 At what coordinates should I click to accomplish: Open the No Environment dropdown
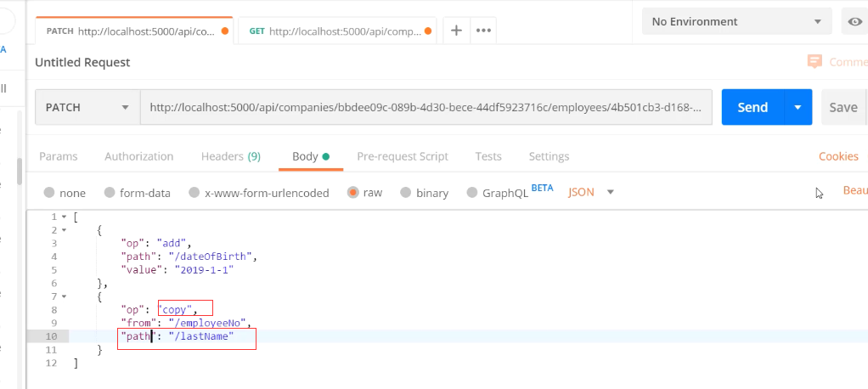(x=736, y=22)
